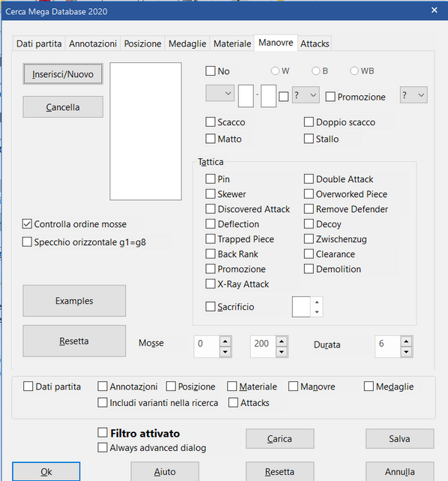
Task: Open the Annotazioni tab
Action: click(x=93, y=43)
